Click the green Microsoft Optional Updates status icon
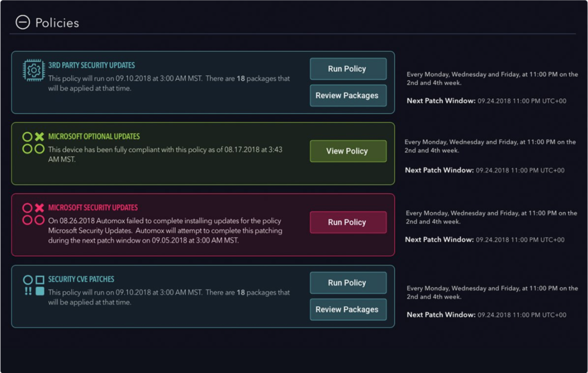 tap(33, 143)
